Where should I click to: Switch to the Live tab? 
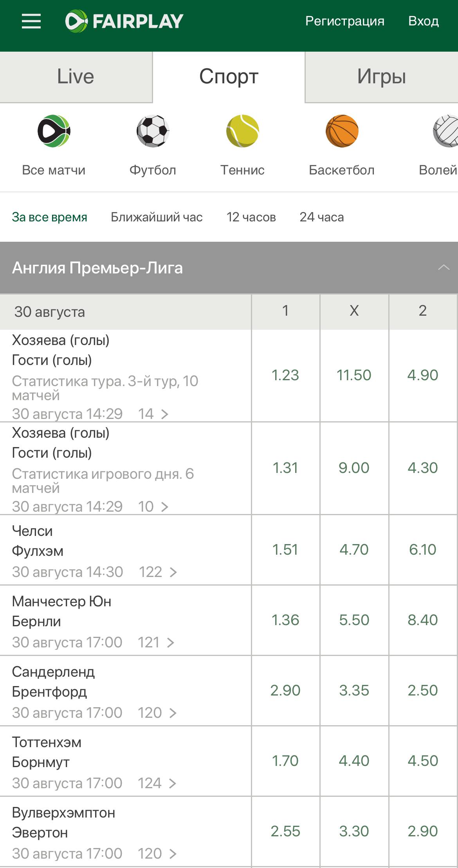click(x=76, y=77)
